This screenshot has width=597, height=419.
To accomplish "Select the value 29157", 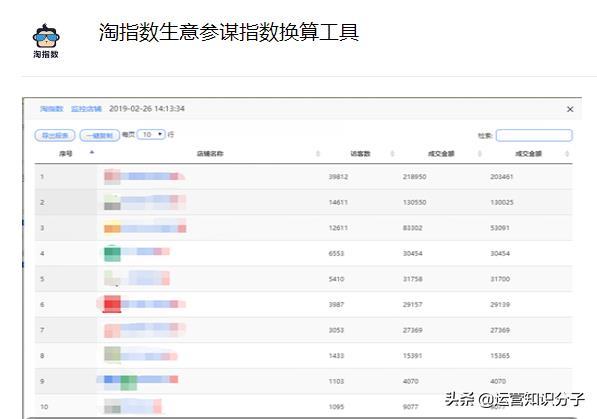I will click(x=413, y=304).
